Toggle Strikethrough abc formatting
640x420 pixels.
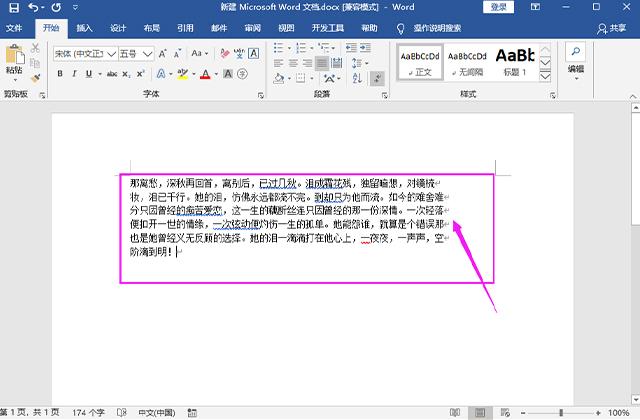112,73
